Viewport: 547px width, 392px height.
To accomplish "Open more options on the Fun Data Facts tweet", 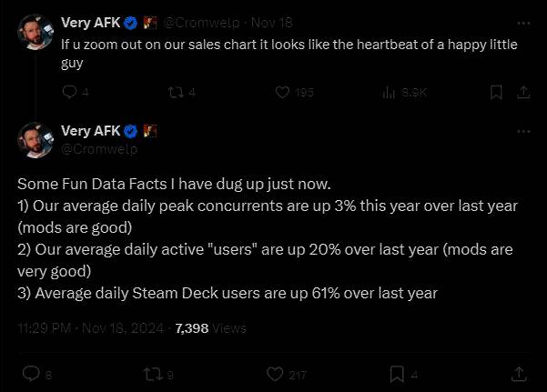I will click(521, 132).
